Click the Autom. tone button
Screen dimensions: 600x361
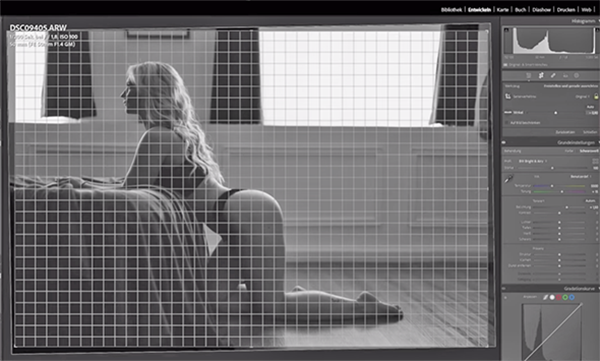point(590,201)
